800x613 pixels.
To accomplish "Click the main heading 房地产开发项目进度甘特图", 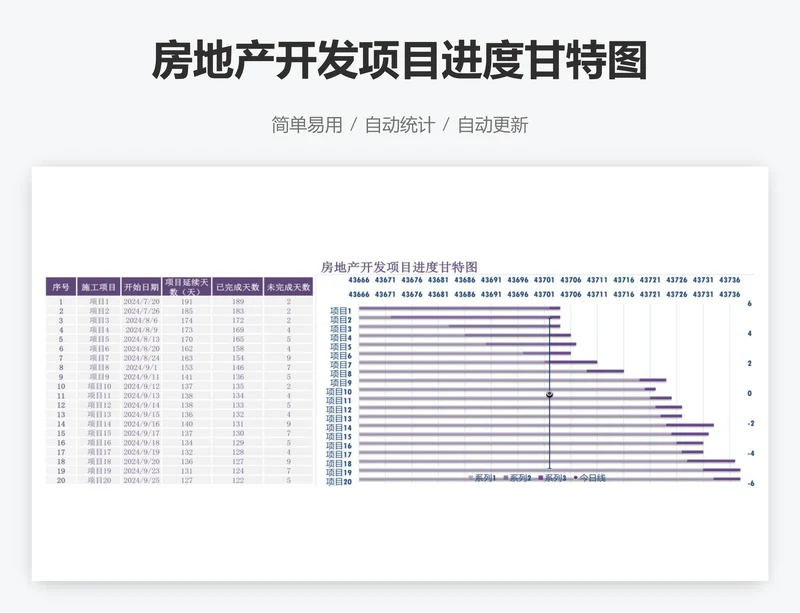I will 399,60.
